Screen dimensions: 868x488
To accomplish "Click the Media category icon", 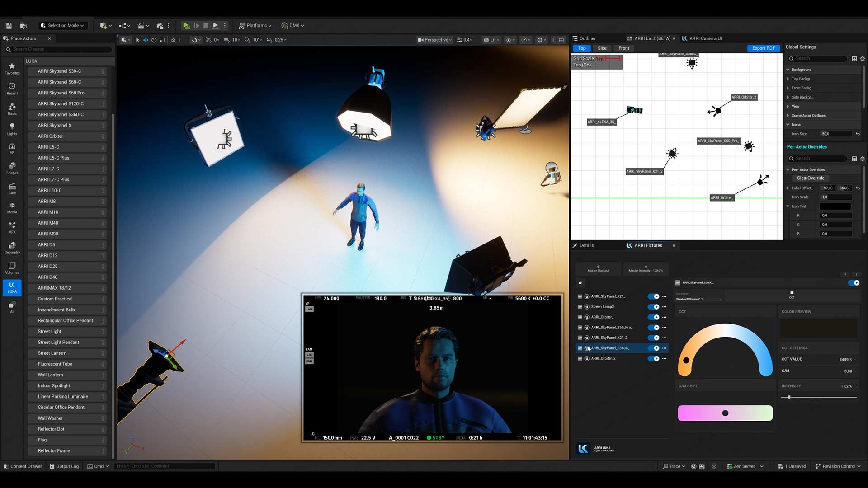I will (12, 208).
